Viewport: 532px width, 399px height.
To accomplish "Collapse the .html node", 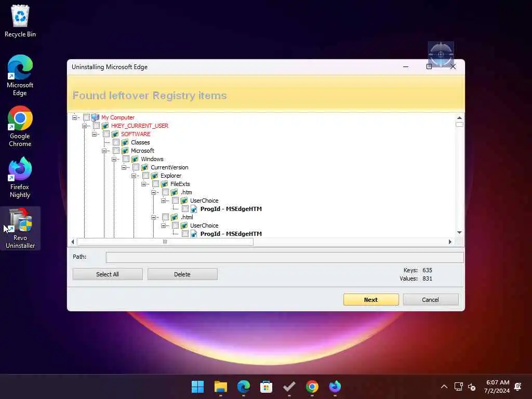I will click(x=153, y=217).
